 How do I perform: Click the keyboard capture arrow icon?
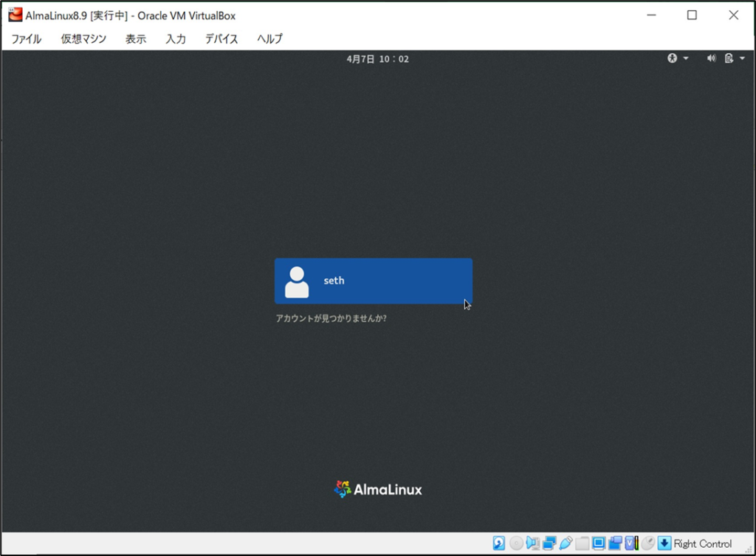(664, 543)
